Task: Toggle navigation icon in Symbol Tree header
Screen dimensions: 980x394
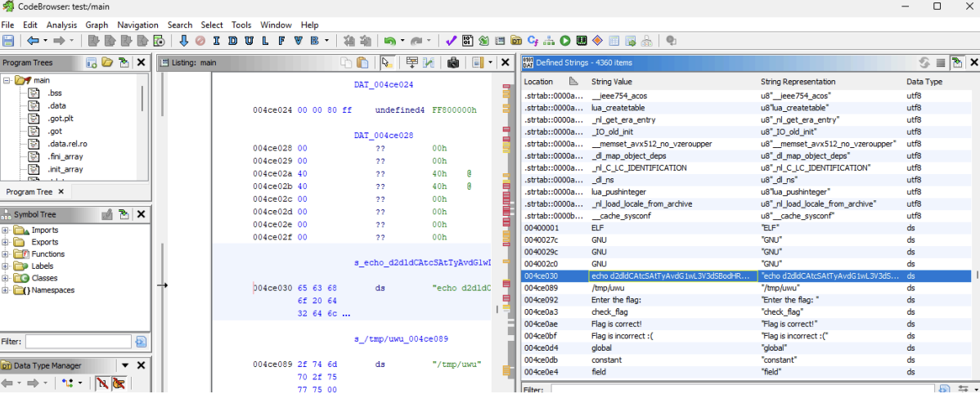Action: point(124,214)
